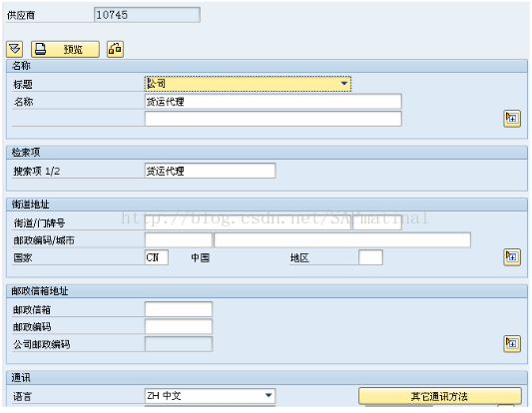Click the 邮政信箱 PO box field
Screen dimensions: 532x413
(179, 309)
